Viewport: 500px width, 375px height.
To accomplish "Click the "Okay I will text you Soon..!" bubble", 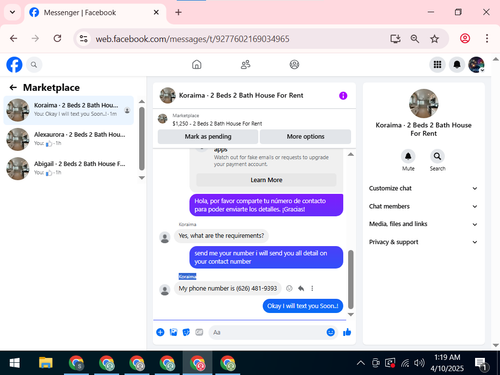I will coord(303,306).
